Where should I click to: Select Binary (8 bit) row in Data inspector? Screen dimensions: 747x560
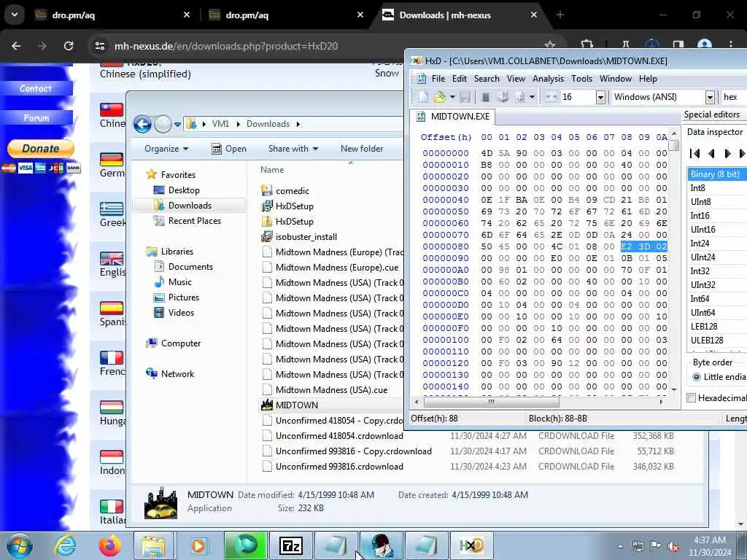[716, 174]
